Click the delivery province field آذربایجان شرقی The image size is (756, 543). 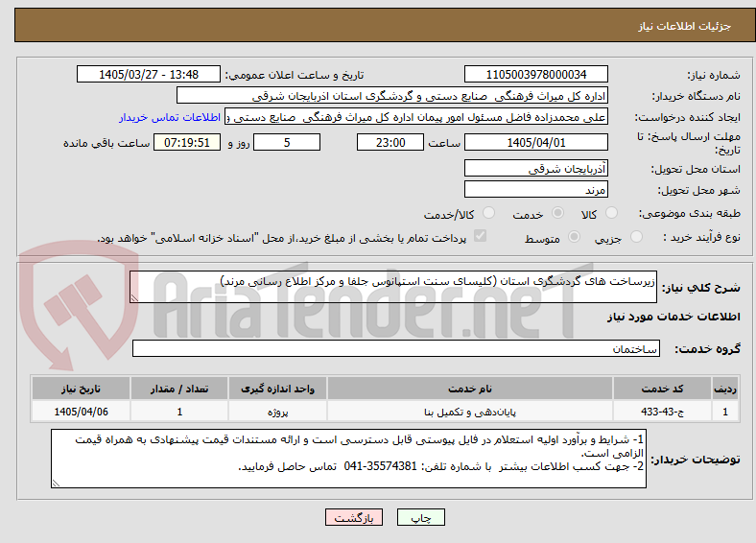tap(535, 168)
